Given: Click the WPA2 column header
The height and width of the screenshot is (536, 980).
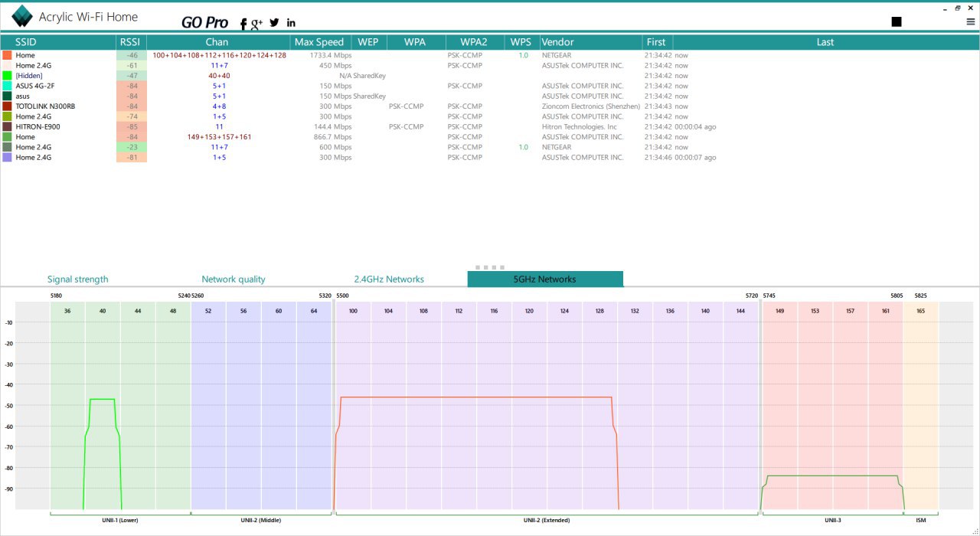Looking at the screenshot, I should pos(474,42).
